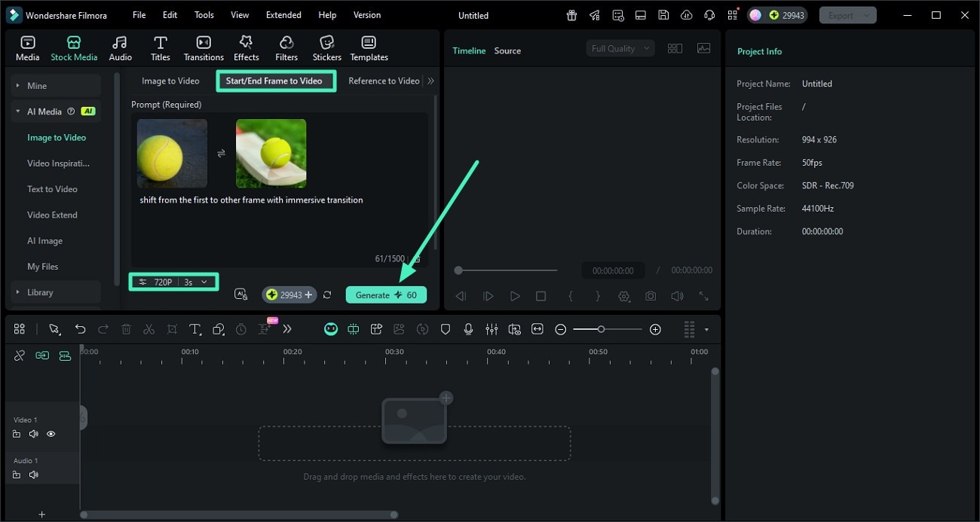This screenshot has height=522, width=980.
Task: Open the preview settings gear icon
Action: click(624, 296)
